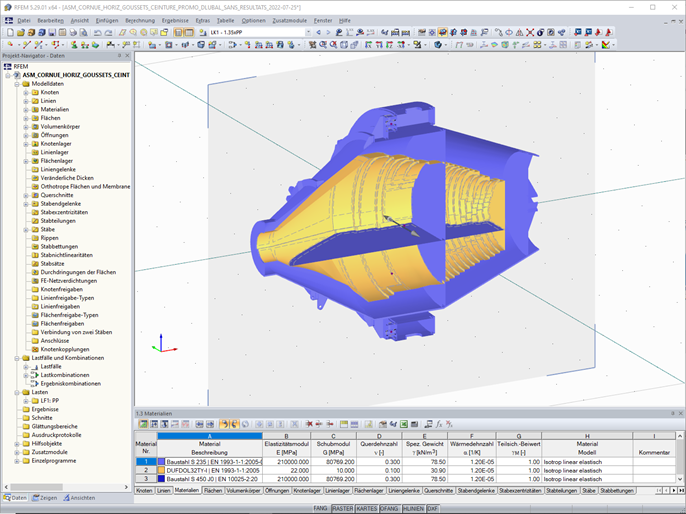Switch to Daten navigator tab
Image resolution: width=686 pixels, height=514 pixels.
pyautogui.click(x=16, y=498)
